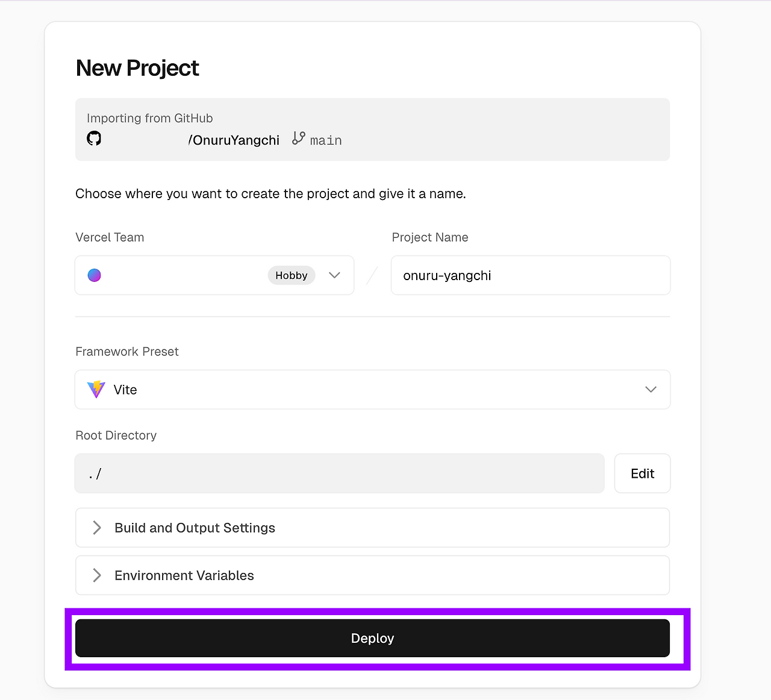Screen dimensions: 771x700
Task: Click the /OnuruYangchi repository name
Action: pos(234,140)
